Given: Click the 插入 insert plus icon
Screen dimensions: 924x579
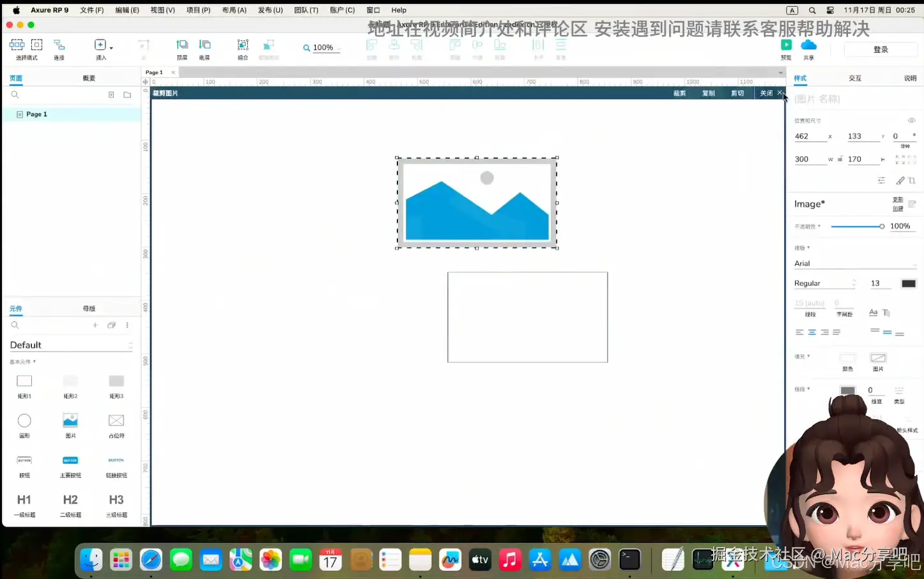Looking at the screenshot, I should [x=100, y=44].
